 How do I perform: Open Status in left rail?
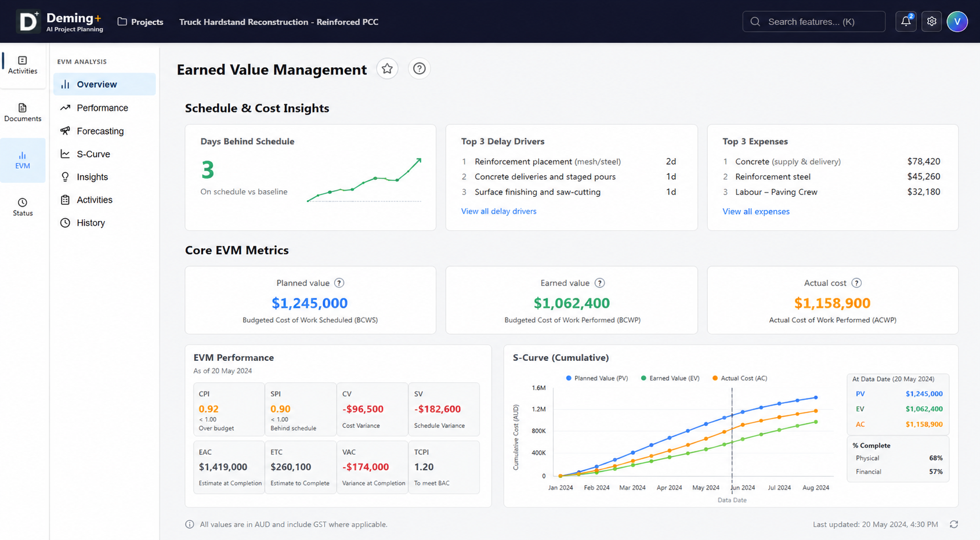[23, 207]
